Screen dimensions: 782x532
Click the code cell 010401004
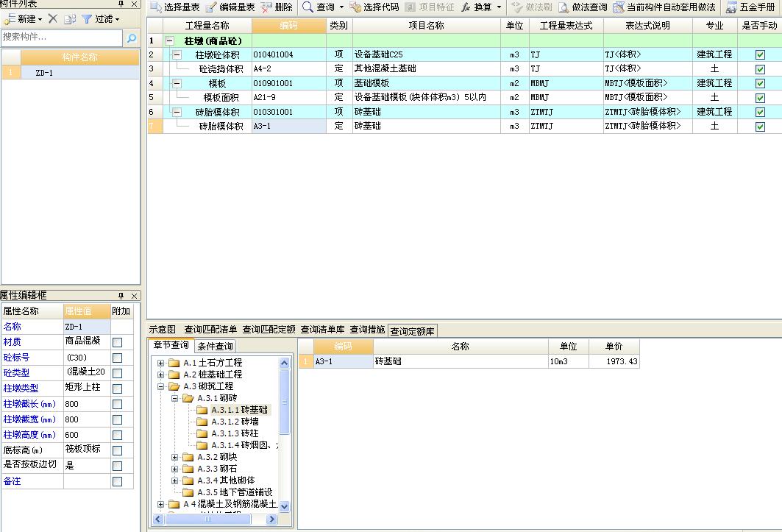coord(289,55)
